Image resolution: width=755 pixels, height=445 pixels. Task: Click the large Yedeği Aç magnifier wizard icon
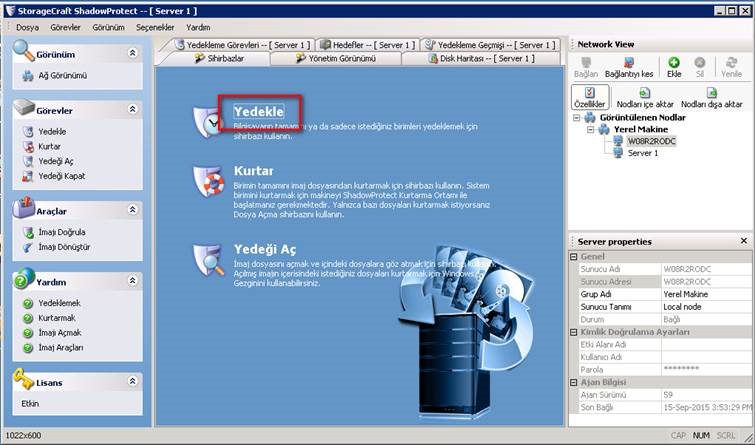point(208,260)
